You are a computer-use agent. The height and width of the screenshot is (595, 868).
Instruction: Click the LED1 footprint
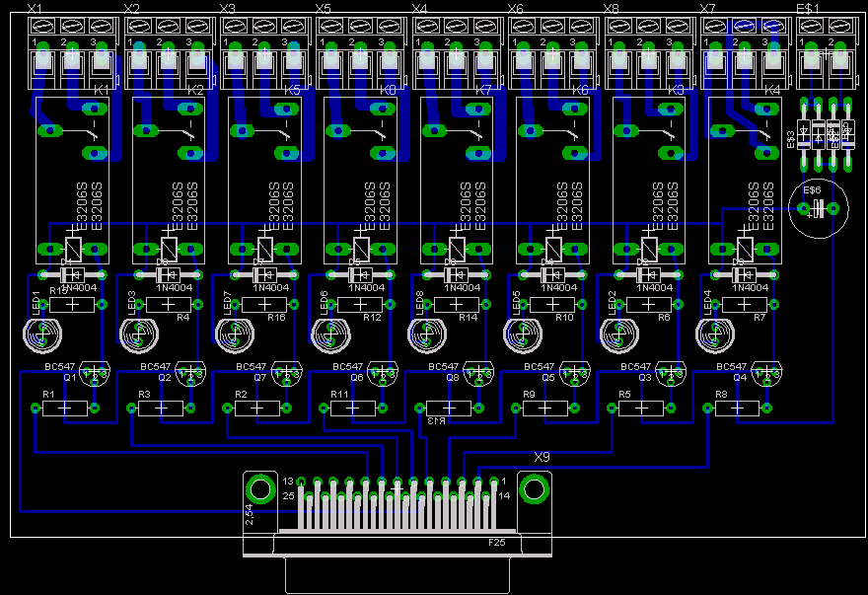click(41, 335)
